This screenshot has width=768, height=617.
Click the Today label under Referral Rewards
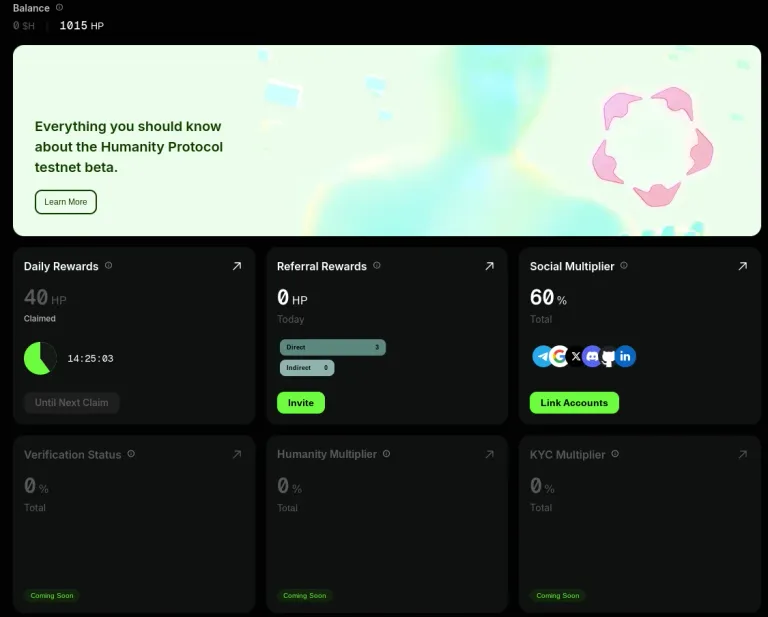290,319
